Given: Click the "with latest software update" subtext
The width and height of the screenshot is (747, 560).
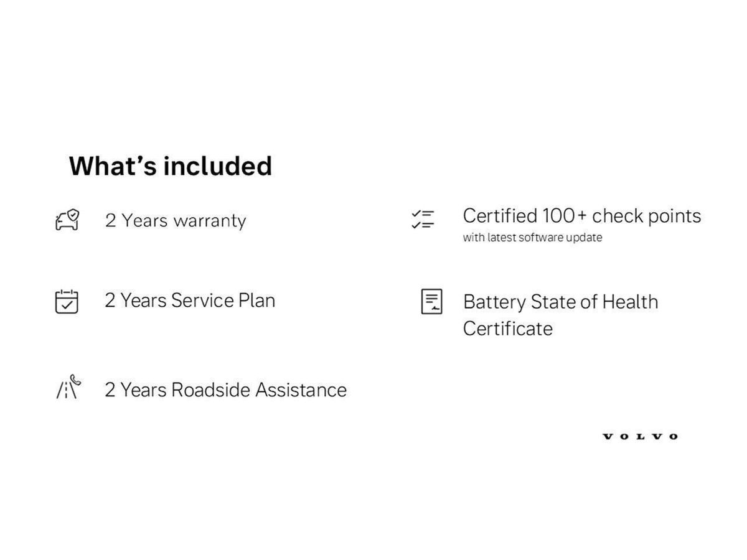Looking at the screenshot, I should 532,238.
